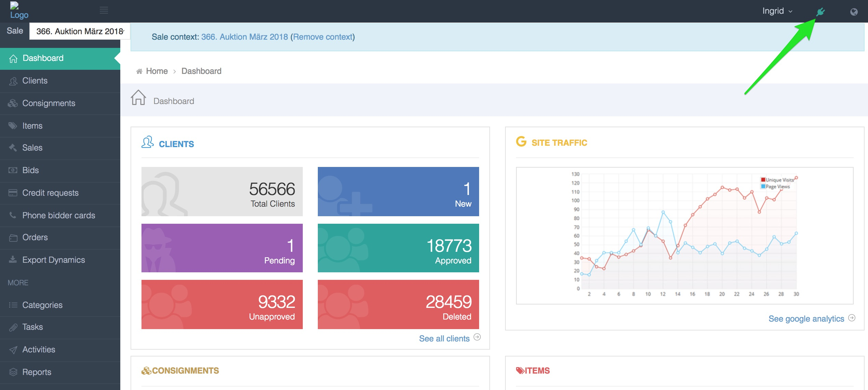The width and height of the screenshot is (868, 390).
Task: Click the Orders folder icon in sidebar
Action: 13,238
